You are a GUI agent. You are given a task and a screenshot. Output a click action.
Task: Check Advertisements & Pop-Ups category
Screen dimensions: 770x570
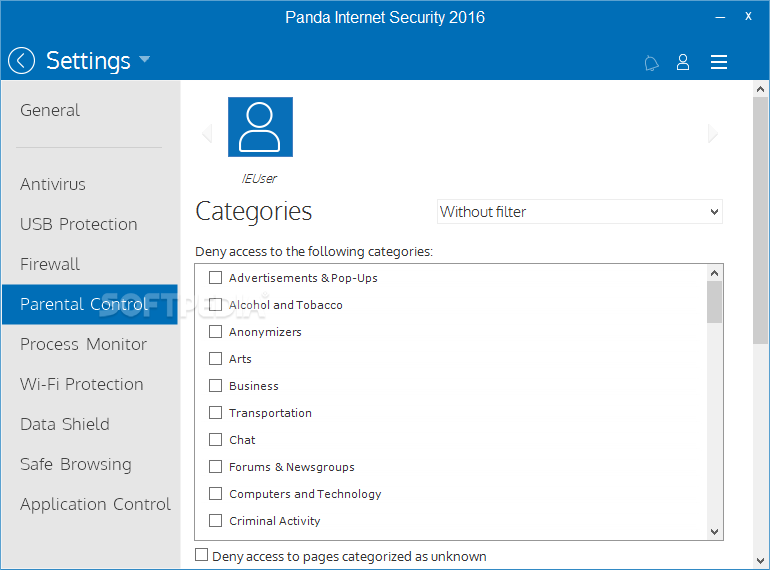pos(215,278)
